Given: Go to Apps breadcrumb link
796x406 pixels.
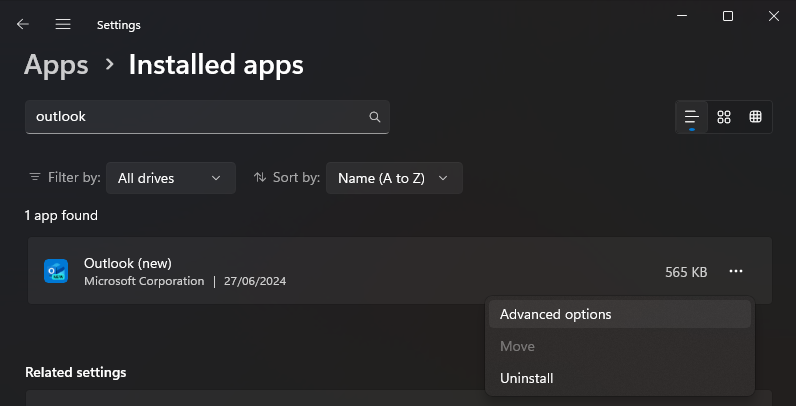Looking at the screenshot, I should [56, 65].
